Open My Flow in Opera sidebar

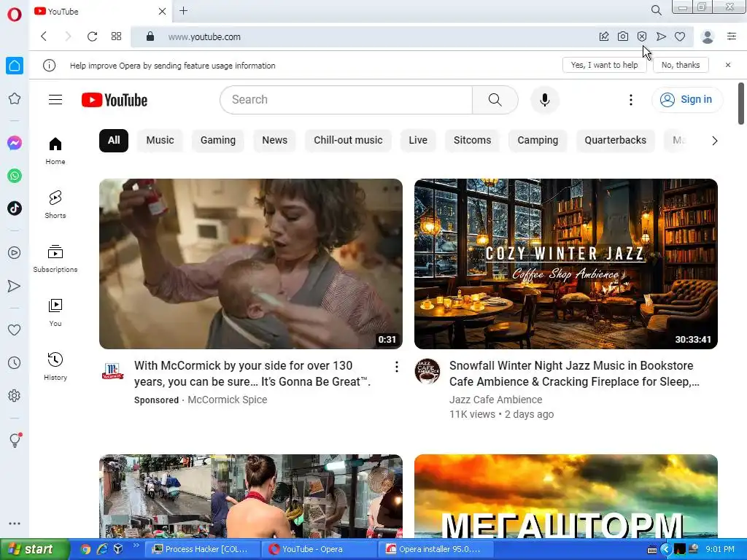15,286
